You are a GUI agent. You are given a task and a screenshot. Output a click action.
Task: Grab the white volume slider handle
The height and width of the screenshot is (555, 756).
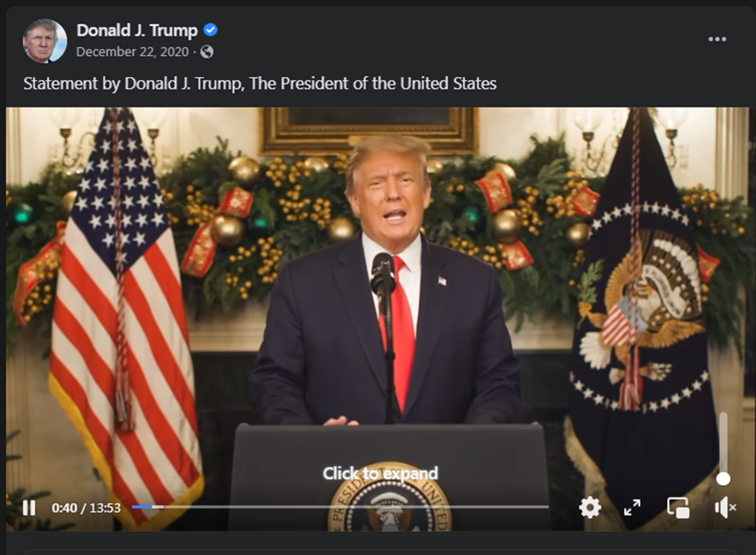723,479
